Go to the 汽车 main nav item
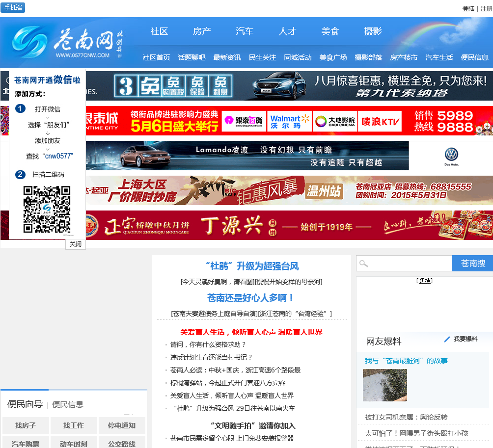This screenshot has width=493, height=448. tap(245, 31)
